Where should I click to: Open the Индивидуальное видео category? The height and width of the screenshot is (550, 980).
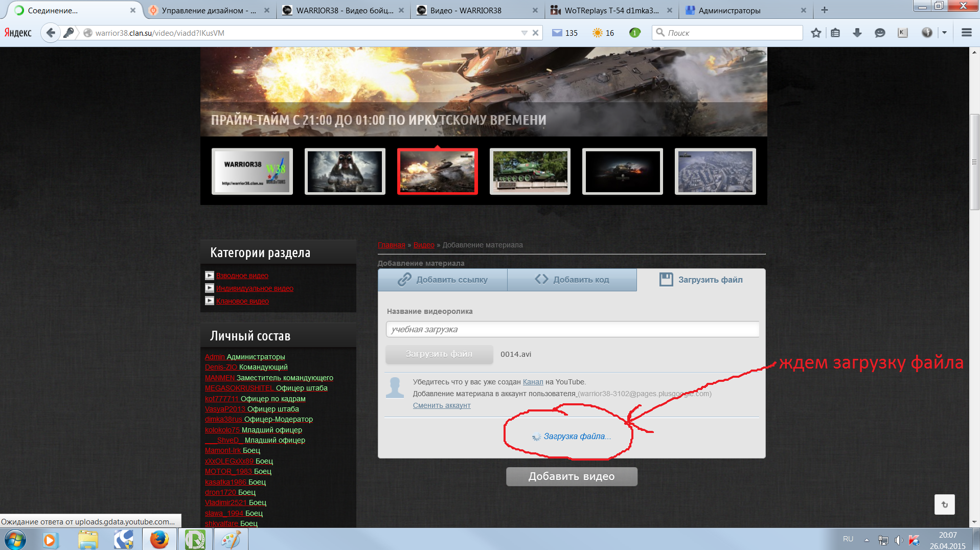(x=255, y=288)
